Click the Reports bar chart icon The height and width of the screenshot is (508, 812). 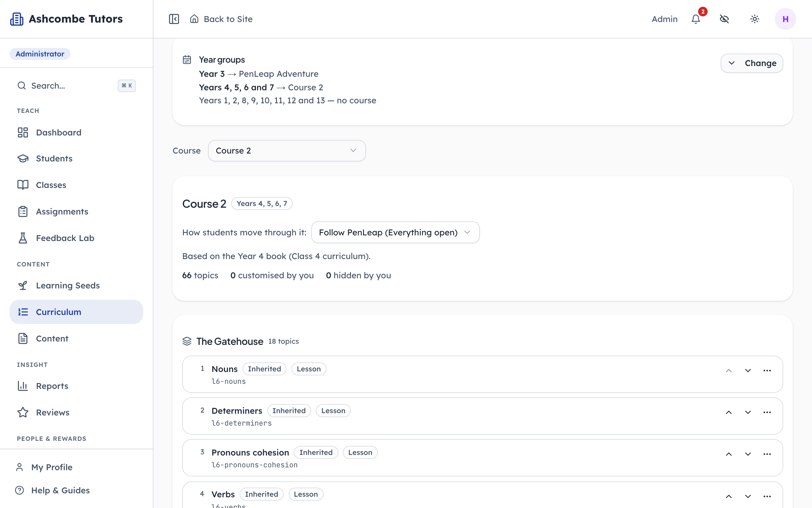click(x=23, y=386)
